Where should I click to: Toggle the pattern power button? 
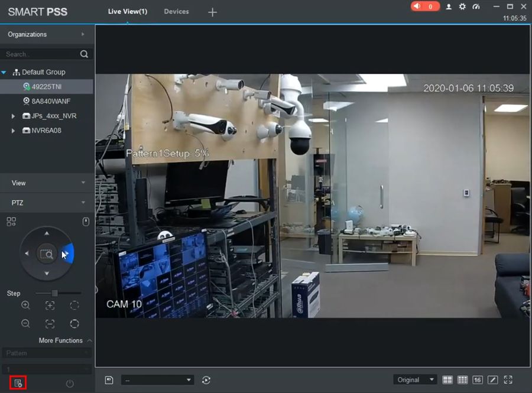70,384
